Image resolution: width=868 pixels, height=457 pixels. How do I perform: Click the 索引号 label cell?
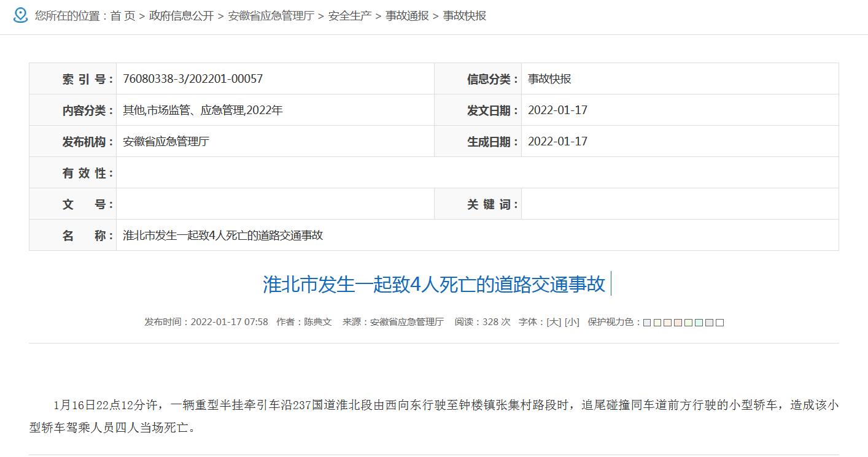[x=73, y=79]
